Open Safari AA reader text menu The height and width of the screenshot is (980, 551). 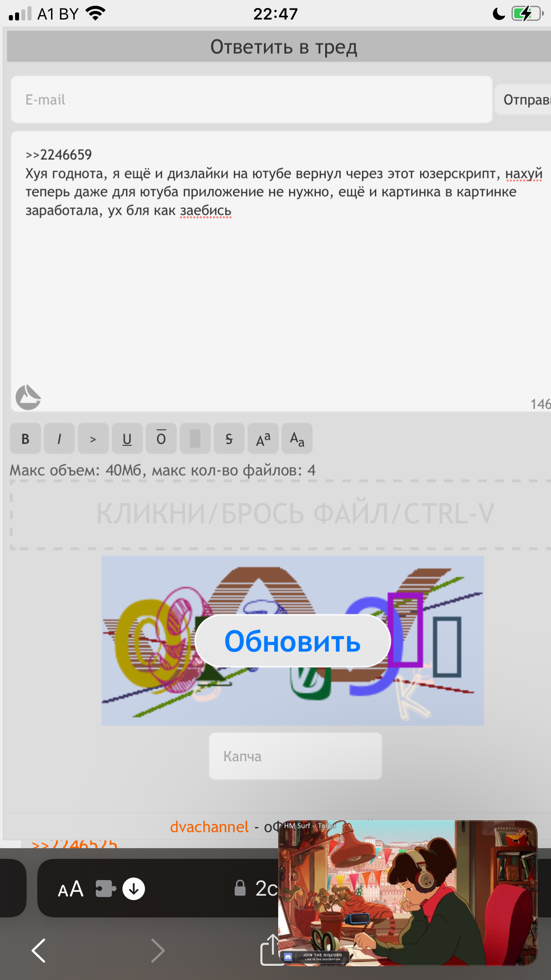tap(71, 889)
